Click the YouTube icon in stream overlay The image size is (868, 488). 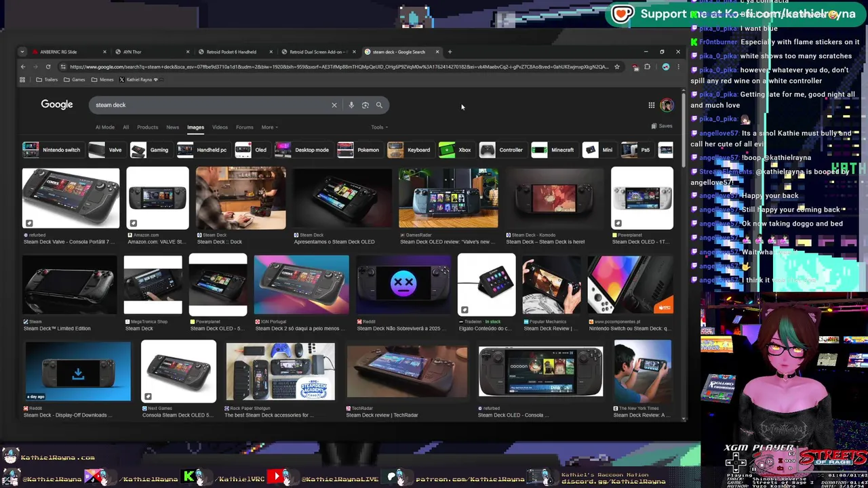click(x=276, y=477)
